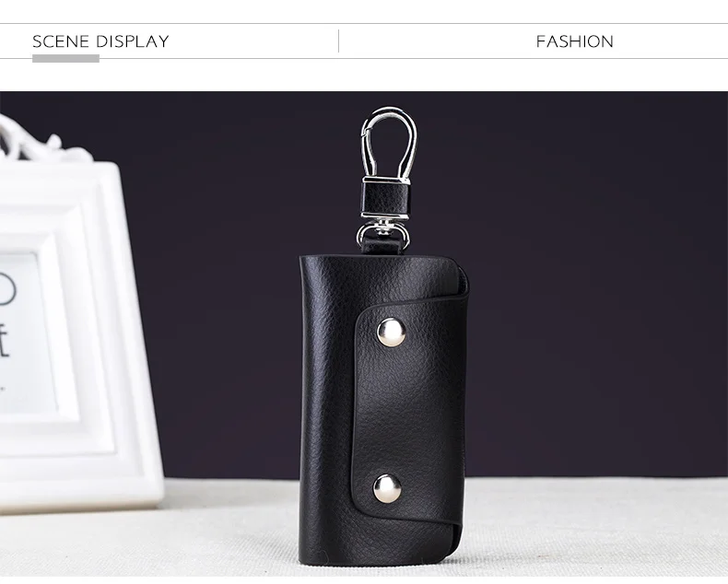The width and height of the screenshot is (728, 584).
Task: Click the silver carabiner clasp hook
Action: tap(388, 143)
